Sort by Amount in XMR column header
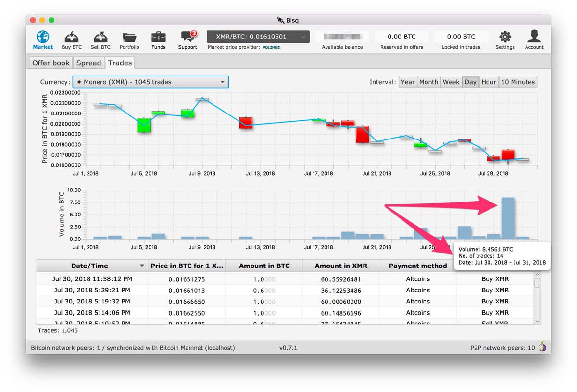This screenshot has height=392, width=577. pos(341,266)
